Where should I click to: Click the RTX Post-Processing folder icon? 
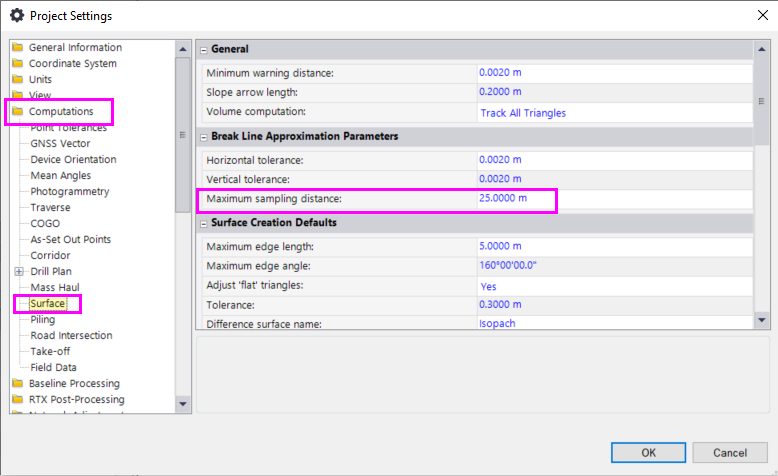pos(18,400)
